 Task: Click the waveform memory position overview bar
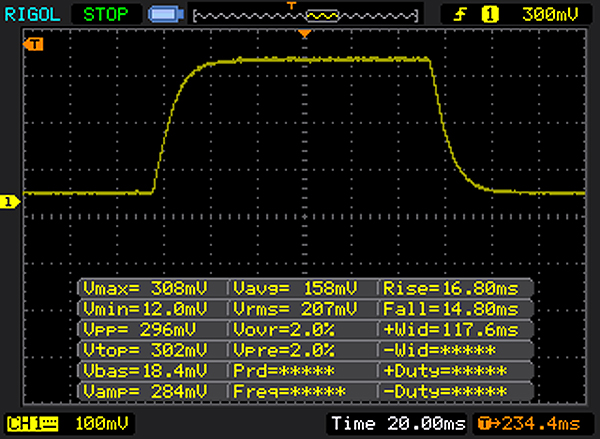[305, 16]
